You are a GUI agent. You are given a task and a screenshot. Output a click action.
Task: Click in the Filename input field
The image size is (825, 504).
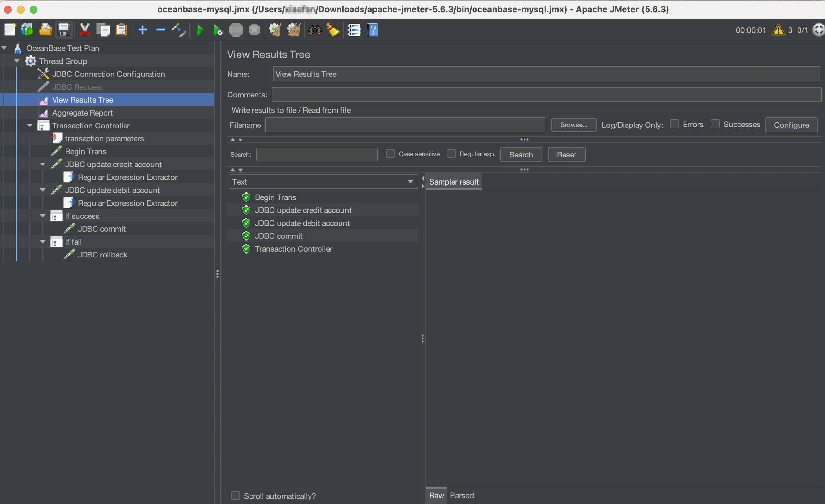point(405,125)
